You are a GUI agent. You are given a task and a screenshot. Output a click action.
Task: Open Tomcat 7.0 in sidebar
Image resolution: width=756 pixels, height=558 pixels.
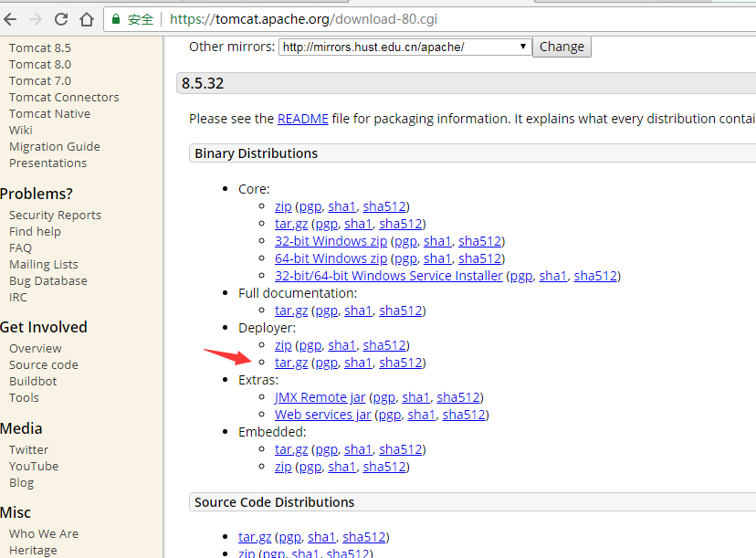[40, 81]
